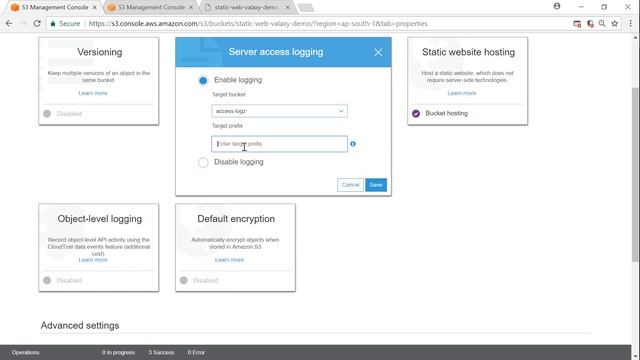Open Learn more link in Versioning card
The width and height of the screenshot is (640, 360).
(93, 93)
